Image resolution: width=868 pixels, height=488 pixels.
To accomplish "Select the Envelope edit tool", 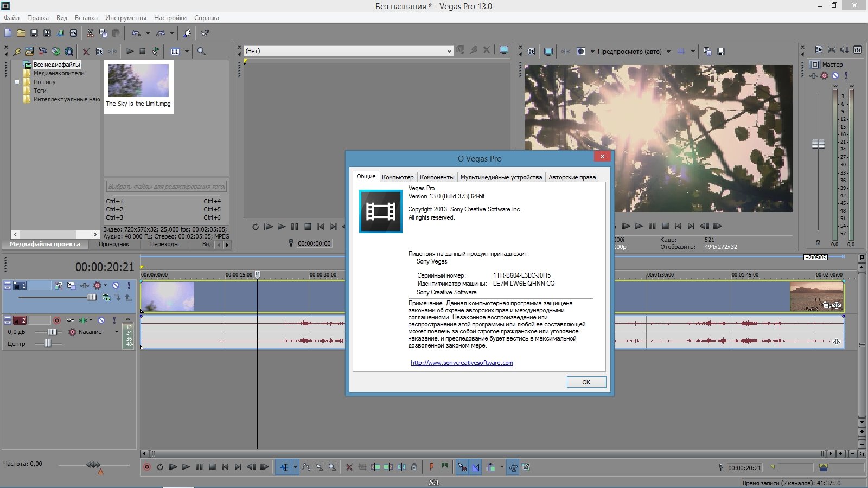I will (x=306, y=467).
